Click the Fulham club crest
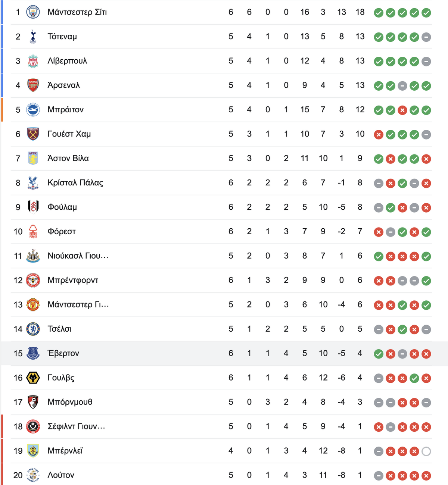The width and height of the screenshot is (448, 485). click(x=33, y=207)
